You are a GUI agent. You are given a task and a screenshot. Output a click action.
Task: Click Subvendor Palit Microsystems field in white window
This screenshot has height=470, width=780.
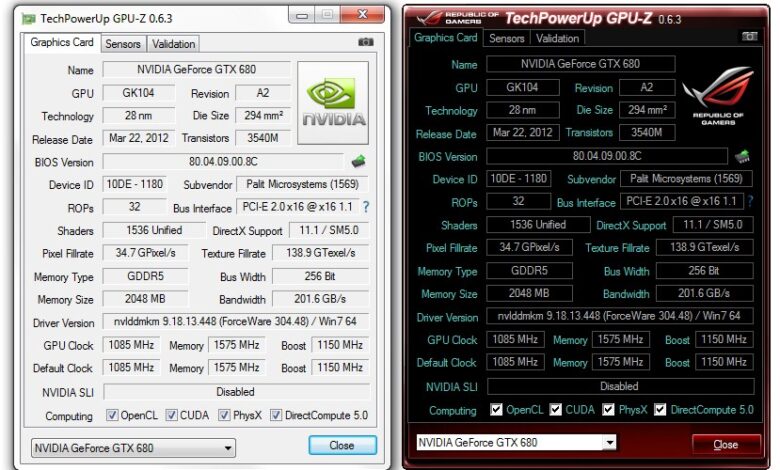tap(302, 184)
